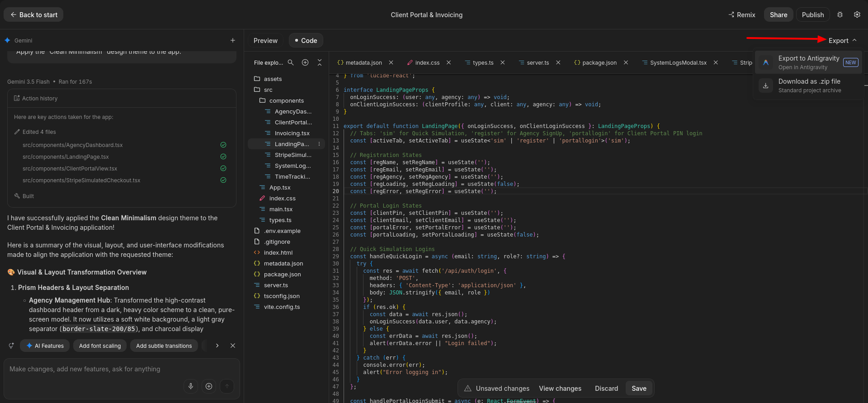The height and width of the screenshot is (403, 868).
Task: Open the Remix option
Action: [742, 15]
